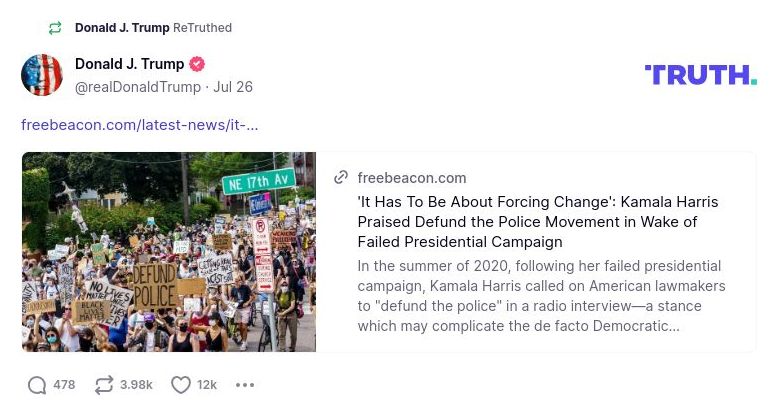Click the Defund Police protest thumbnail
This screenshot has height=415, width=778.
pos(169,252)
